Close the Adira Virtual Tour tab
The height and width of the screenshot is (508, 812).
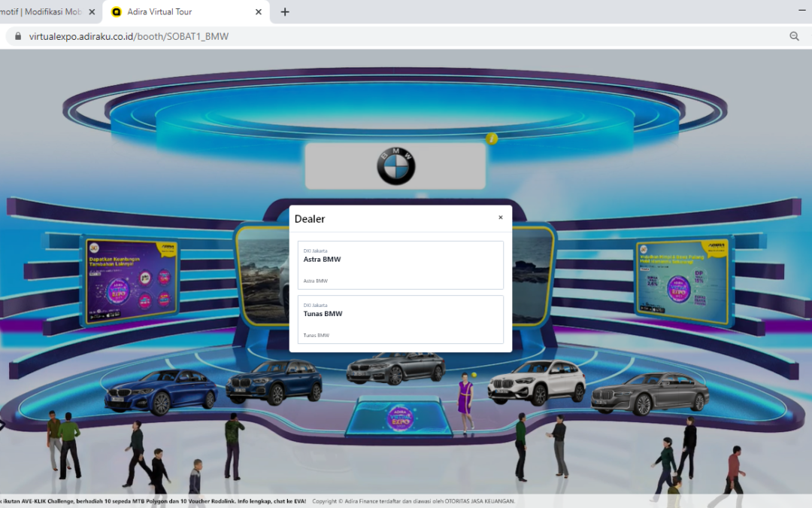coord(259,12)
